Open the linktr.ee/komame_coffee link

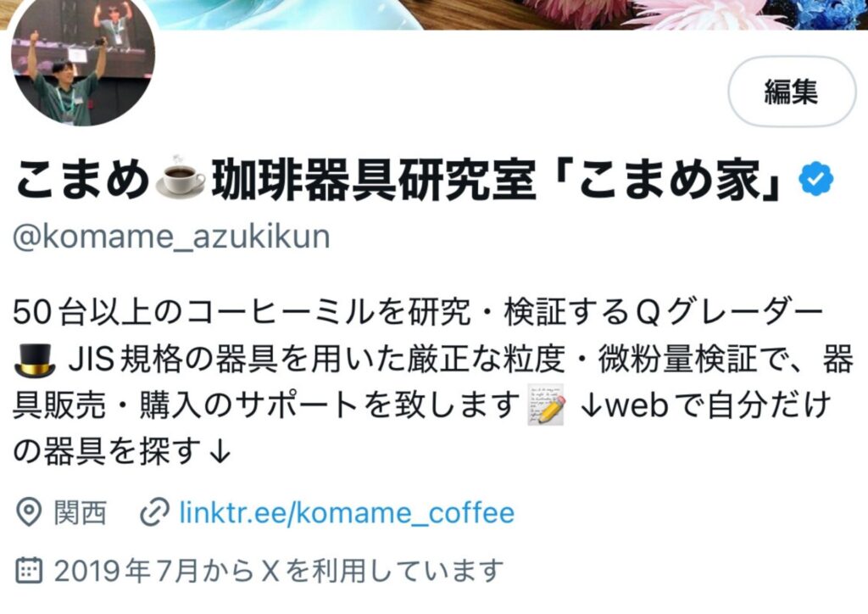click(x=347, y=513)
